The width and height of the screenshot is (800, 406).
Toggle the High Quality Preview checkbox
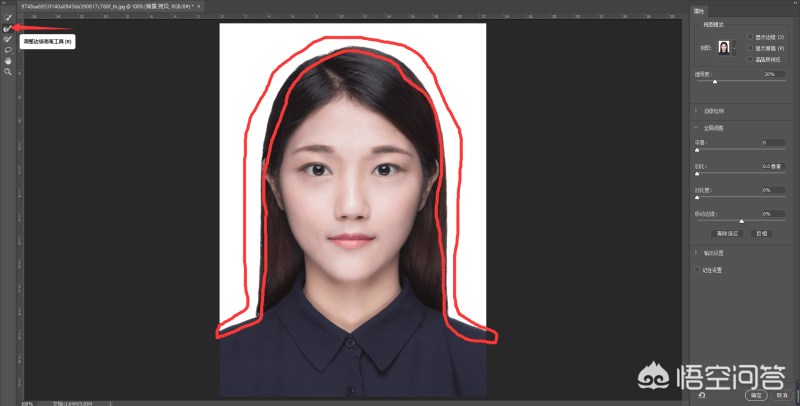[x=750, y=58]
